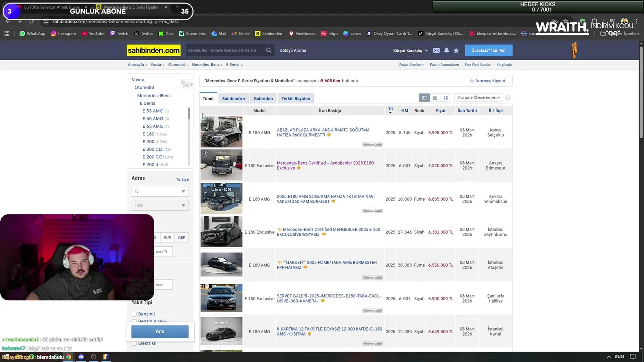
Task: Select E 63 AMG in the model tree
Action: pos(153,126)
